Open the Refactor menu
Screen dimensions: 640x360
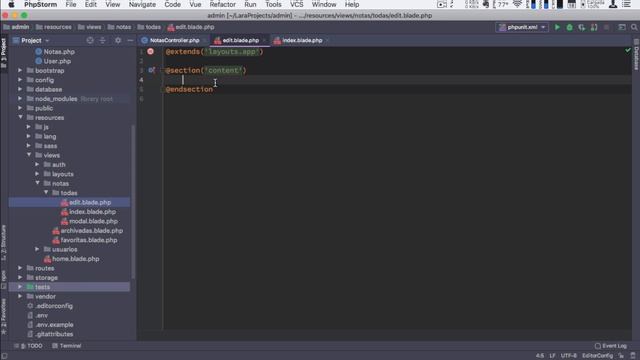(222, 4)
